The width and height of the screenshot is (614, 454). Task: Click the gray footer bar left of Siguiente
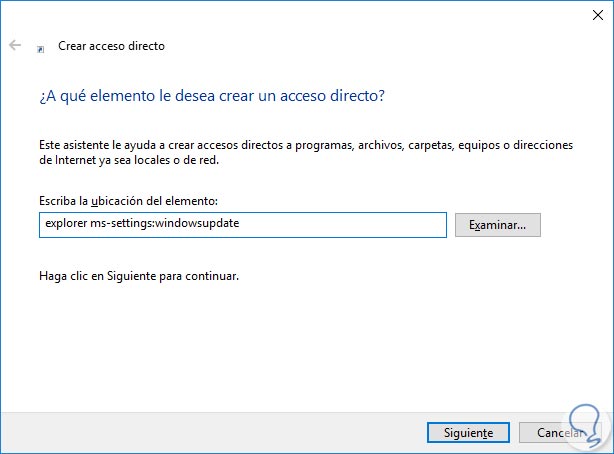(200, 433)
